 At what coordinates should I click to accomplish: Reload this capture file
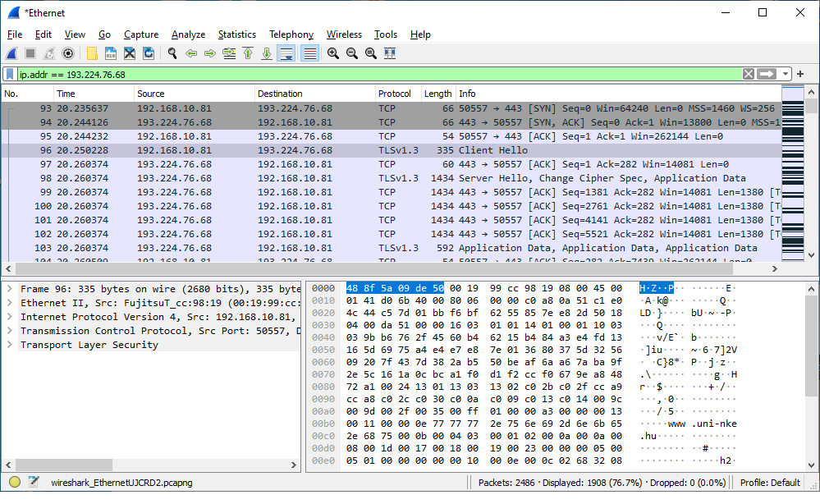point(149,53)
